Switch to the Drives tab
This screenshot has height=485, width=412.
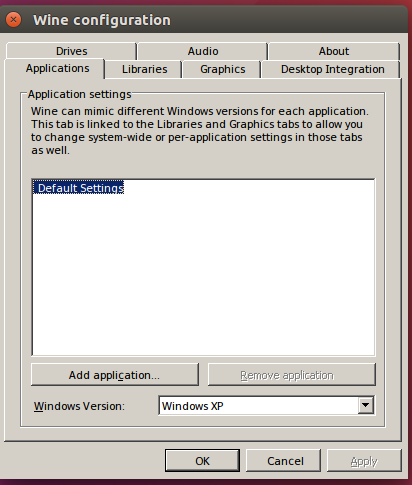[71, 51]
